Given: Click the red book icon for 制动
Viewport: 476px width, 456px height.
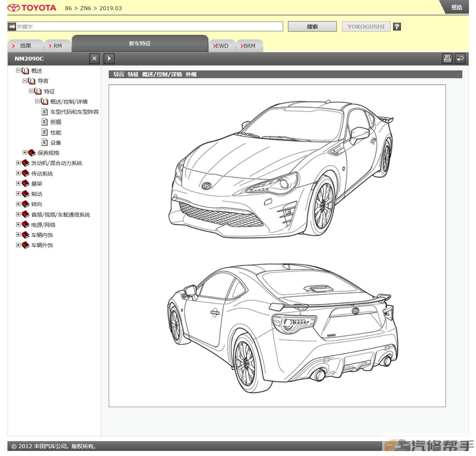Looking at the screenshot, I should (x=25, y=194).
